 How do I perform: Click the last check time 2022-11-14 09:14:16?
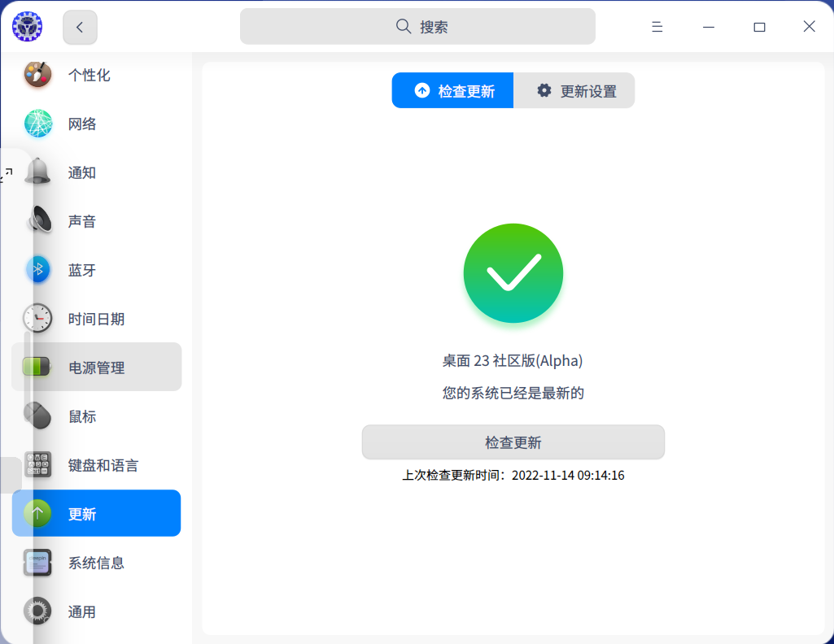[568, 475]
